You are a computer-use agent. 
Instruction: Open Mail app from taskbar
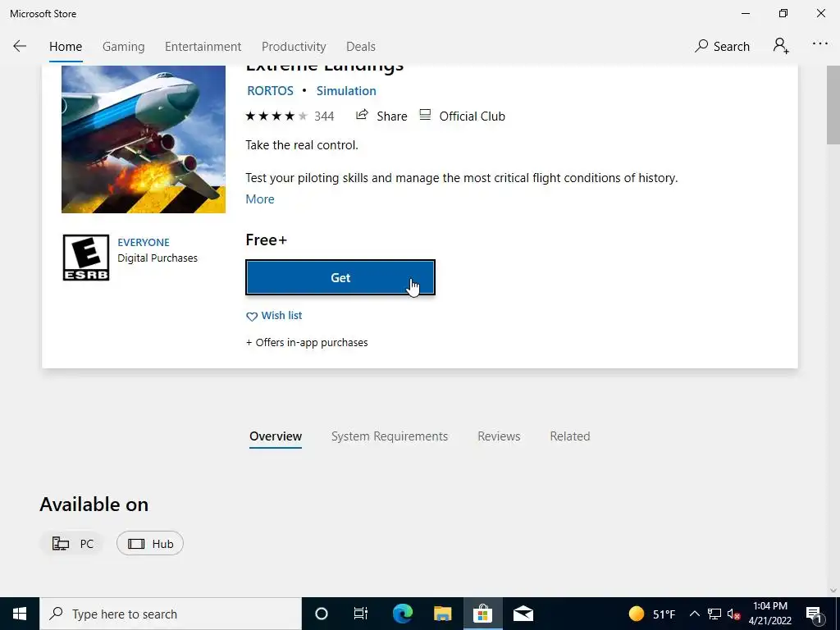pyautogui.click(x=523, y=614)
